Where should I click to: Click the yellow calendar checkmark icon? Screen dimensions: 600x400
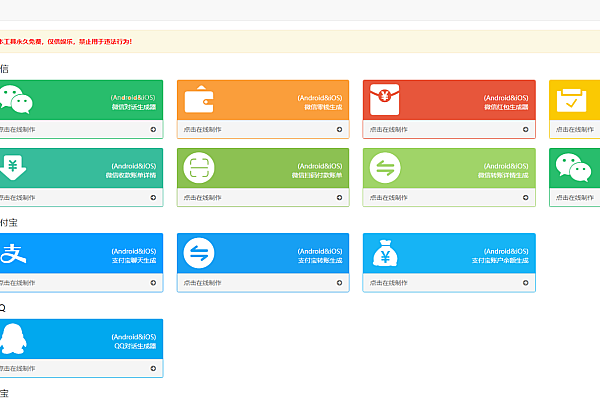pos(570,99)
